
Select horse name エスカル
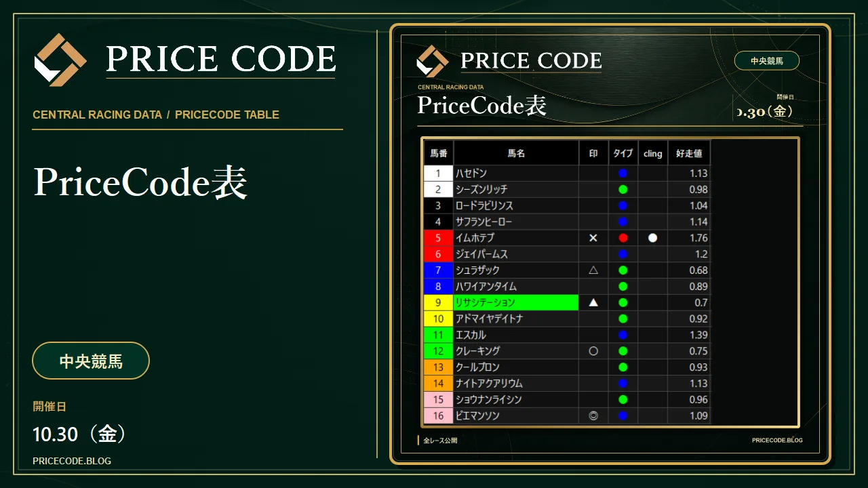[x=471, y=335]
